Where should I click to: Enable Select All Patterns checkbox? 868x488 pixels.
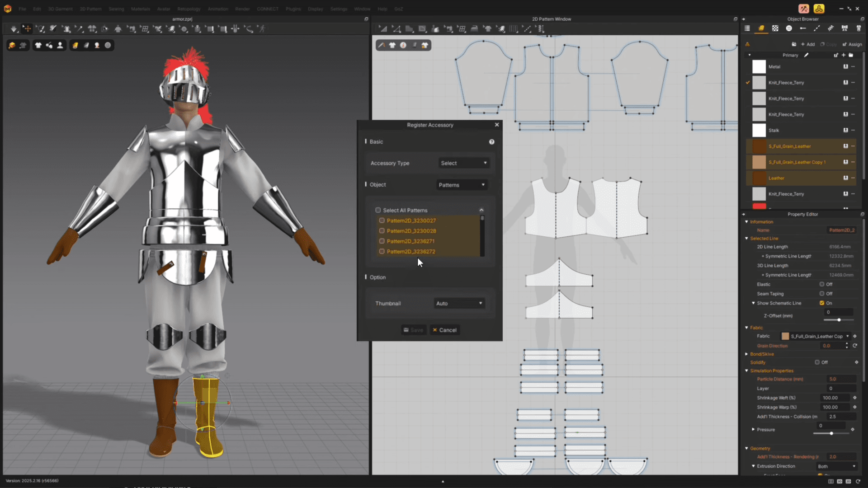point(378,210)
